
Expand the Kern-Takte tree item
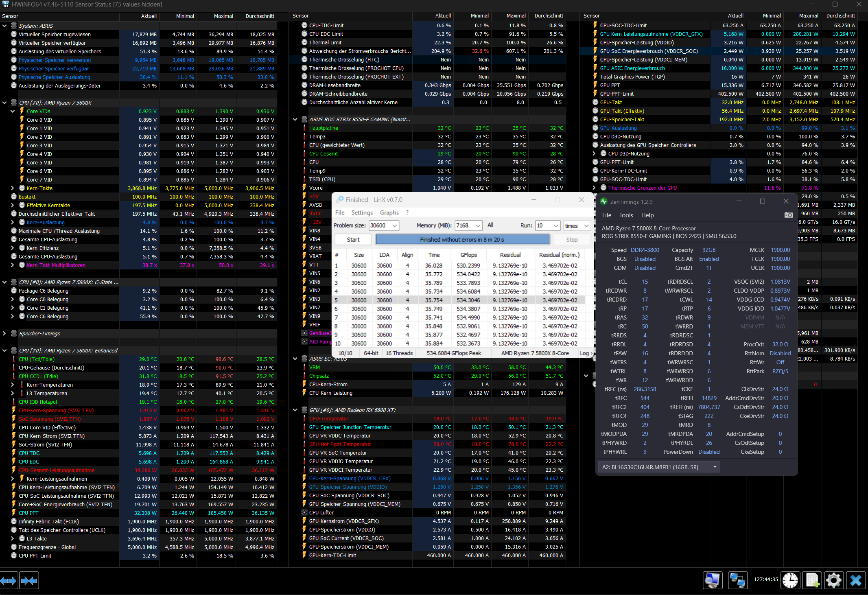point(13,188)
